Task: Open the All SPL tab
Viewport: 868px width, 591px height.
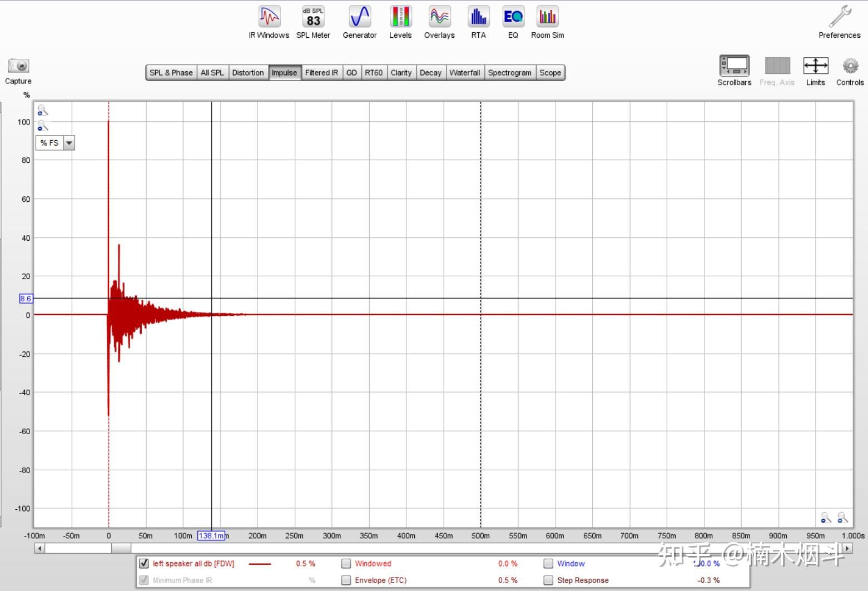Action: 212,73
